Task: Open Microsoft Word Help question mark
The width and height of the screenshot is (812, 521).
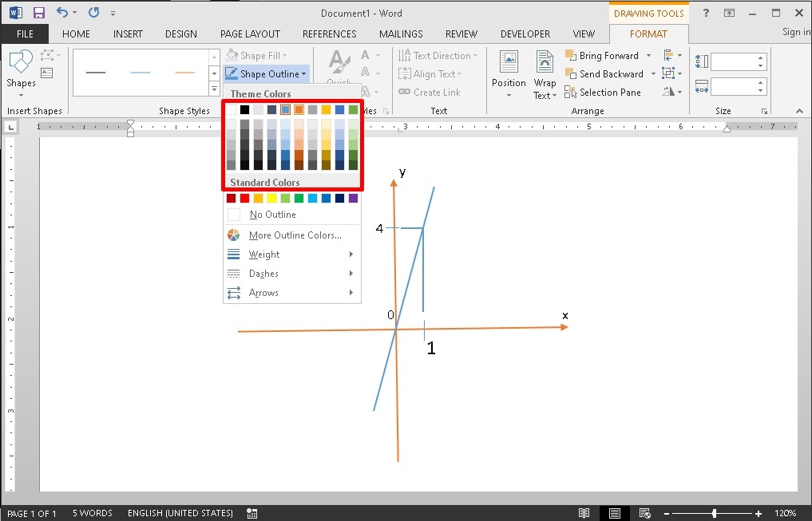Action: [705, 13]
